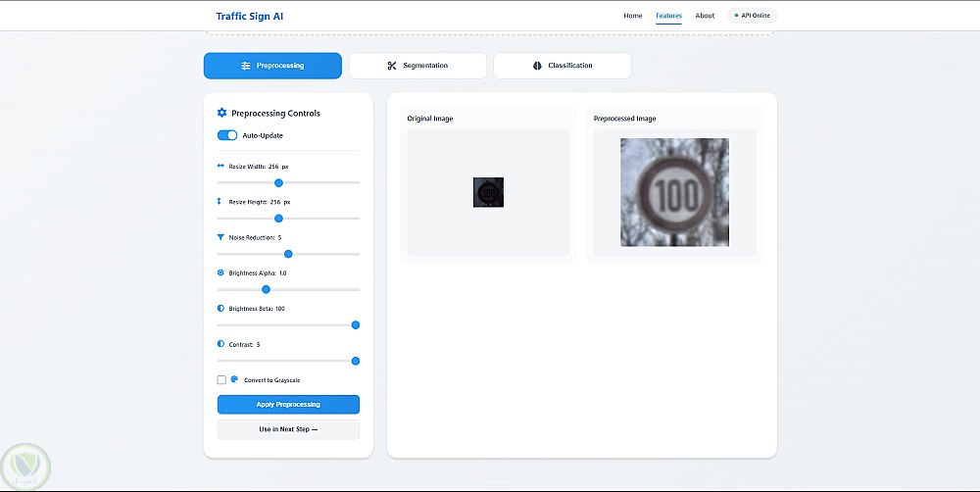Click the brain icon in the Classification tab
This screenshot has height=492, width=980.
(537, 66)
